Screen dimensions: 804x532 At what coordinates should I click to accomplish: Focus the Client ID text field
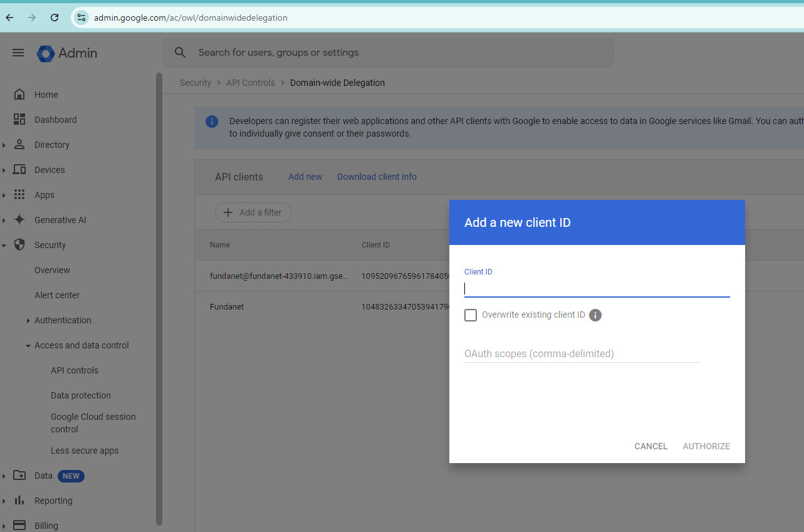pos(597,288)
